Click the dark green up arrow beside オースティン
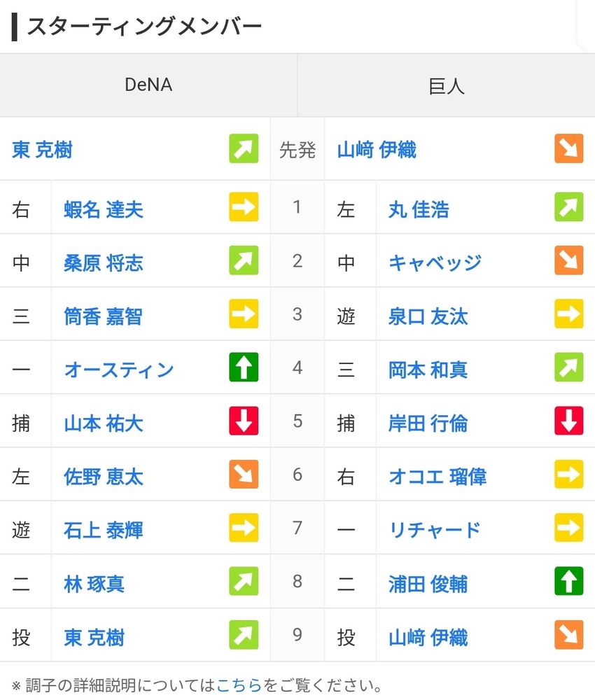The image size is (595, 700). click(244, 367)
